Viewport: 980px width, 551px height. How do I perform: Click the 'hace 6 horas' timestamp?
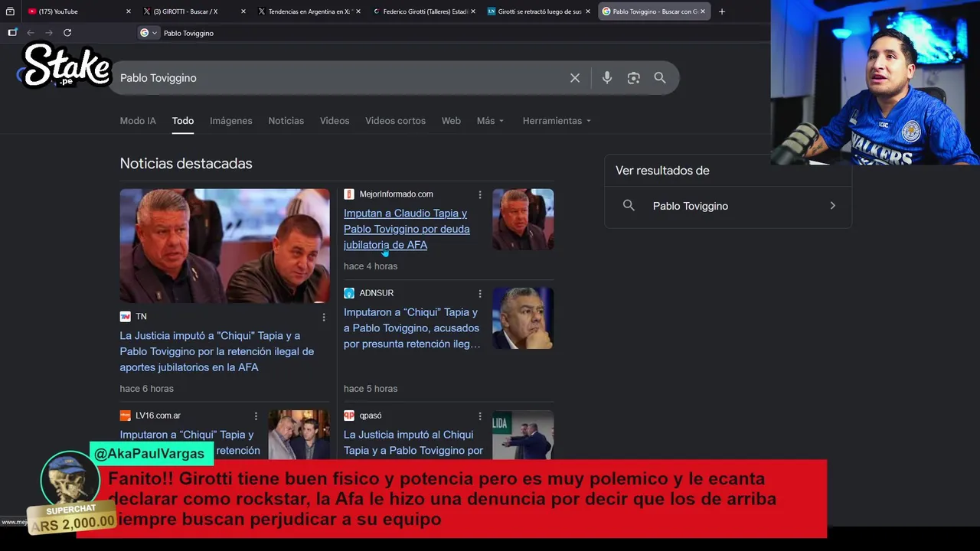click(147, 389)
